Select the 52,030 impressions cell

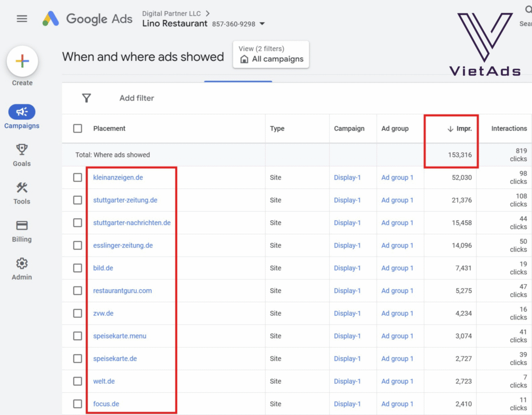pyautogui.click(x=462, y=178)
